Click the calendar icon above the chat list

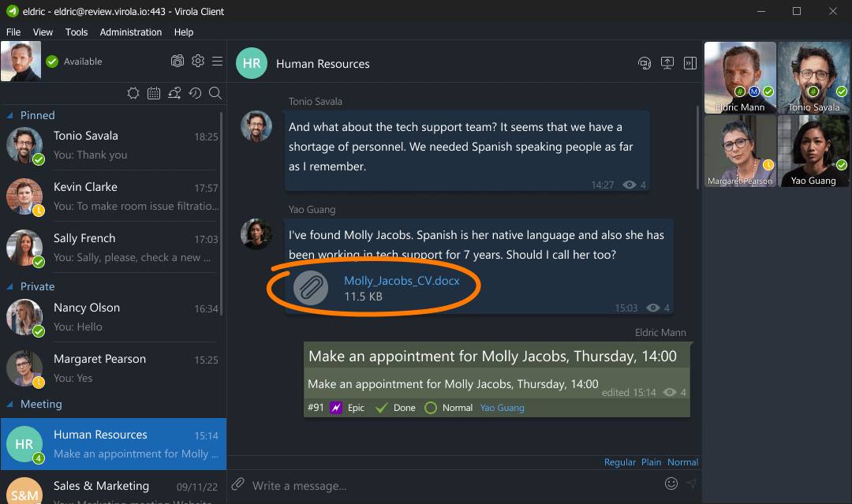click(x=154, y=93)
